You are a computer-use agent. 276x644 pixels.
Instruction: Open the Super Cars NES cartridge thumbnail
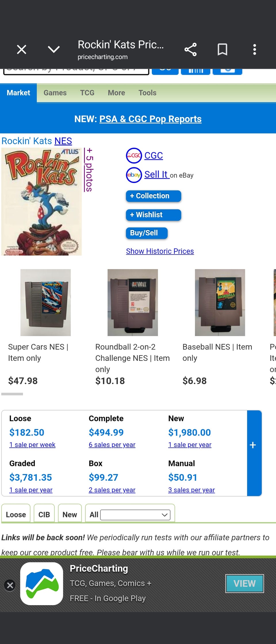coord(45,302)
